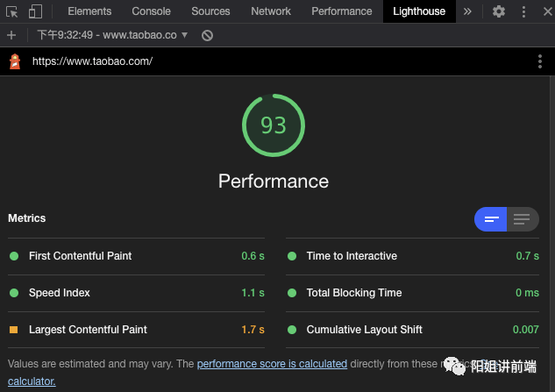Activate the inspect element picker icon
This screenshot has width=555, height=392.
click(11, 11)
